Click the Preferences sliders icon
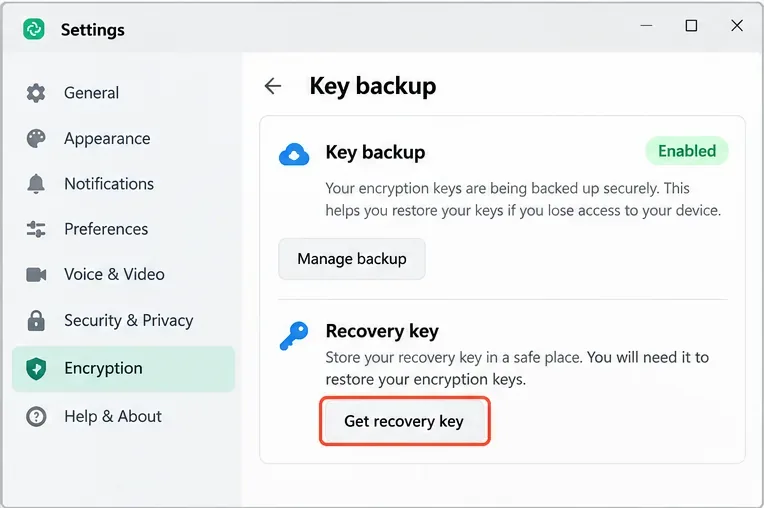This screenshot has height=508, width=764. coord(36,229)
